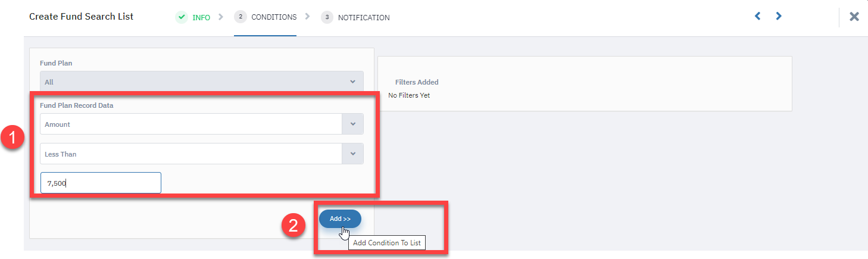Click the Add >> button
The height and width of the screenshot is (259, 868).
[x=340, y=219]
